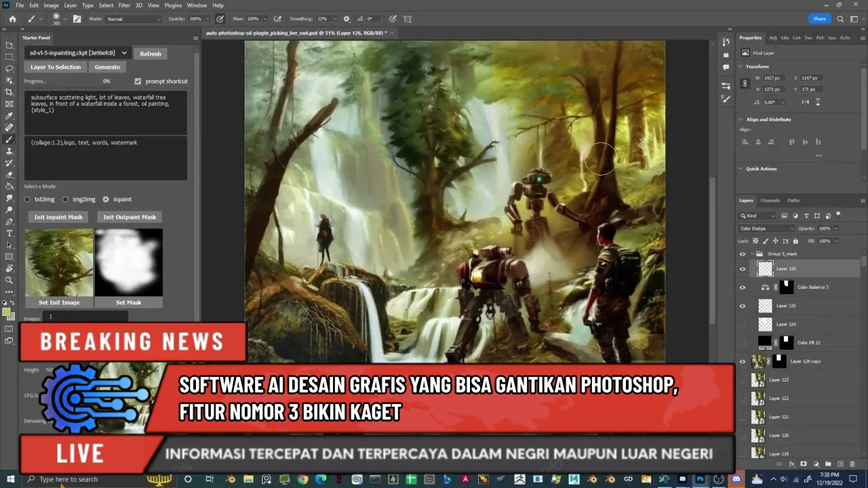Select the txt2img mode radio button
This screenshot has height=488, width=868.
28,200
